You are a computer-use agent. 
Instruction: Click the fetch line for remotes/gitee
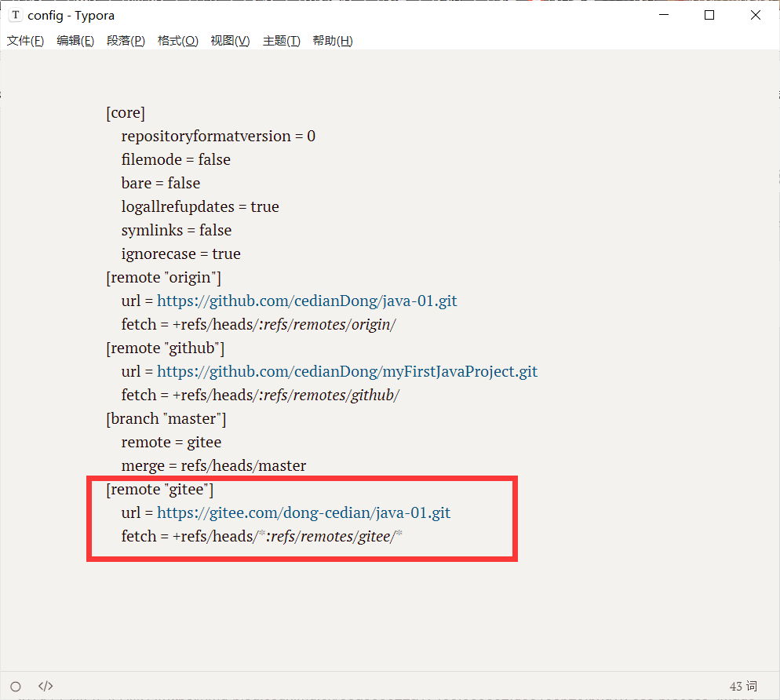(x=261, y=536)
